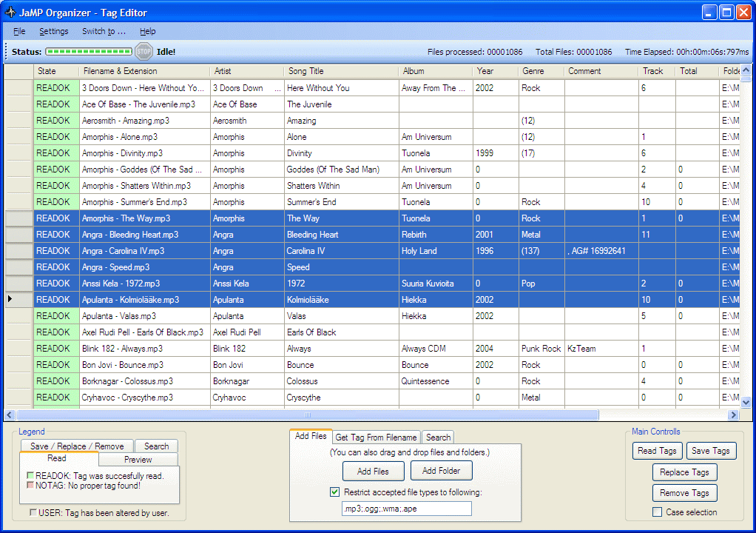
Task: Open the File menu
Action: (x=19, y=31)
